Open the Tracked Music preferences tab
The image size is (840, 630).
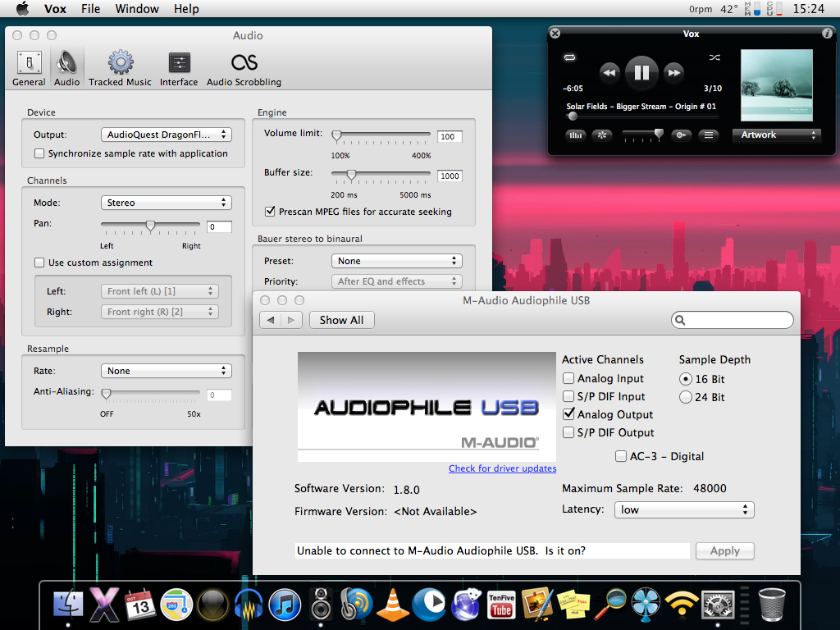tap(120, 69)
